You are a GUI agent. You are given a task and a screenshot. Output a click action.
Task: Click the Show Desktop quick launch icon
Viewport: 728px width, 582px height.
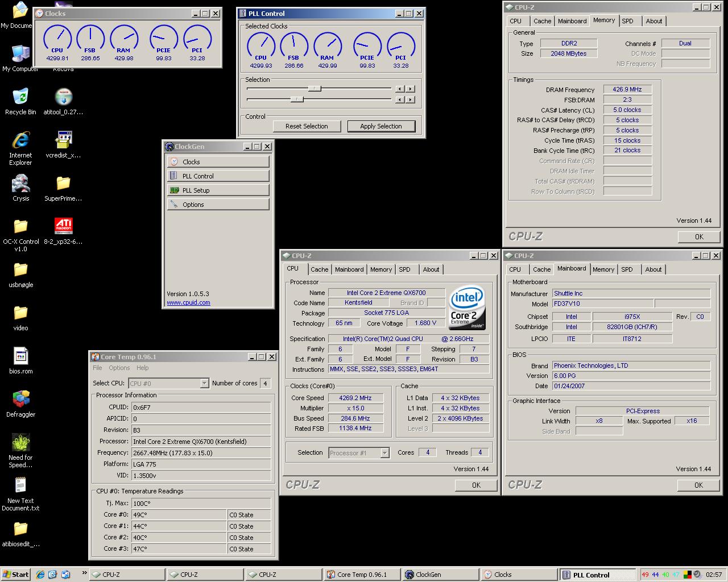pos(53,575)
